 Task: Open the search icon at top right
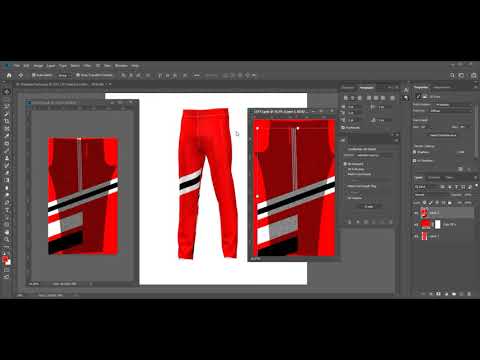click(x=452, y=75)
